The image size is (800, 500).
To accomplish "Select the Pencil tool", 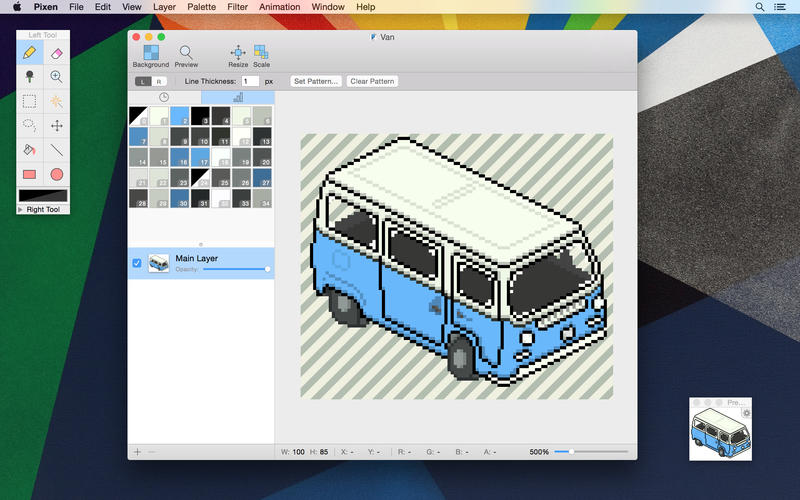I will pyautogui.click(x=30, y=52).
